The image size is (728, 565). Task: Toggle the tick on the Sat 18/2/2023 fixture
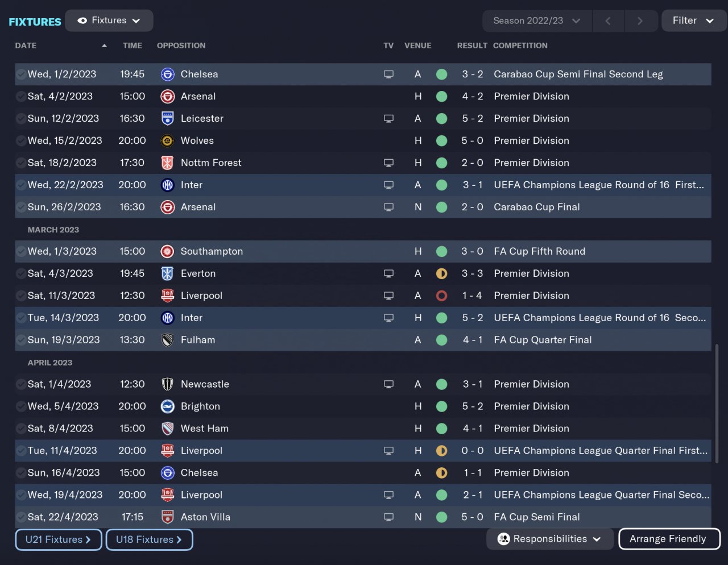pyautogui.click(x=20, y=163)
